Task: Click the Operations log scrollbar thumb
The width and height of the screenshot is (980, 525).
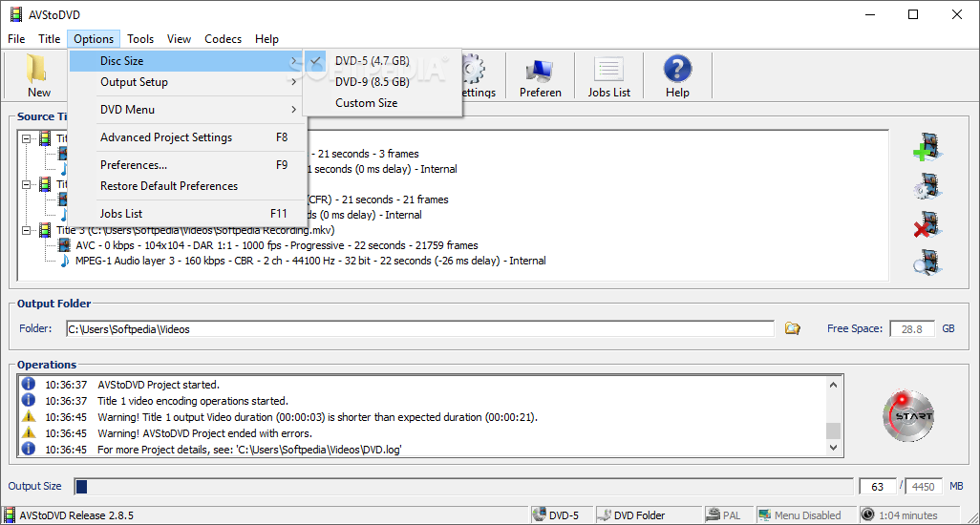Action: coord(833,430)
